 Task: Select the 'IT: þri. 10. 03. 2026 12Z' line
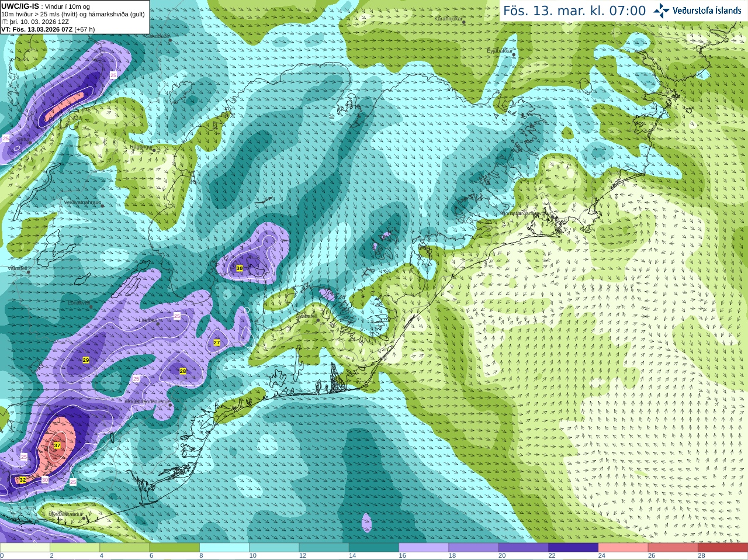[35, 22]
